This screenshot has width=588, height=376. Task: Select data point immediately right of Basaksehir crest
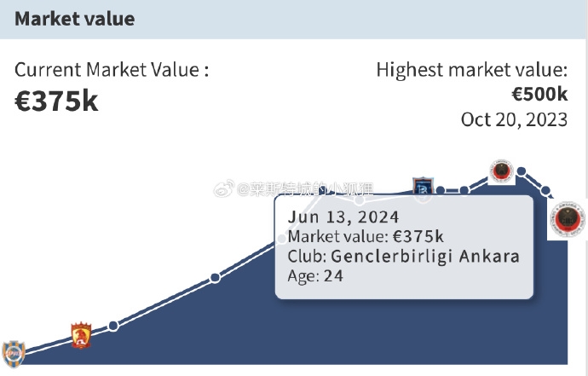[x=441, y=191]
